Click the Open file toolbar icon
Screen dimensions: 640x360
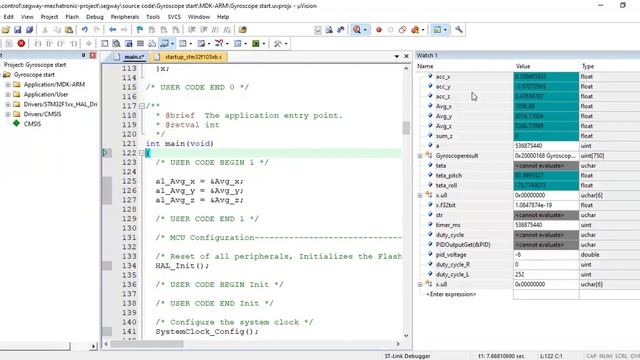(x=6, y=30)
